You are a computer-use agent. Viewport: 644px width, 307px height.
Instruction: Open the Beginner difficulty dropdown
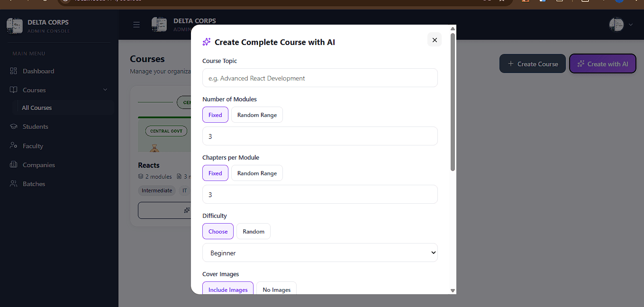320,253
